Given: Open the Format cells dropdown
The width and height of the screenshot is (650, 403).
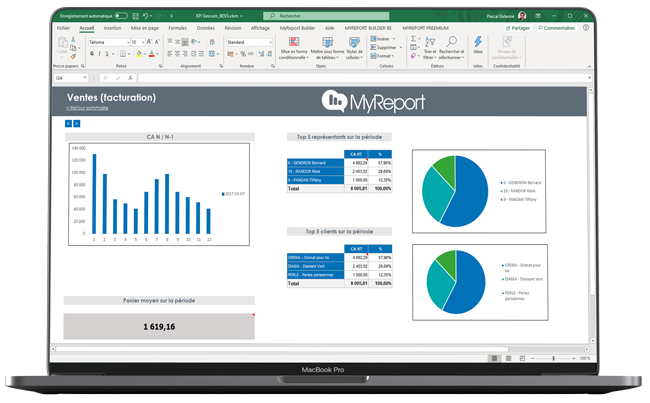Looking at the screenshot, I should tap(382, 56).
